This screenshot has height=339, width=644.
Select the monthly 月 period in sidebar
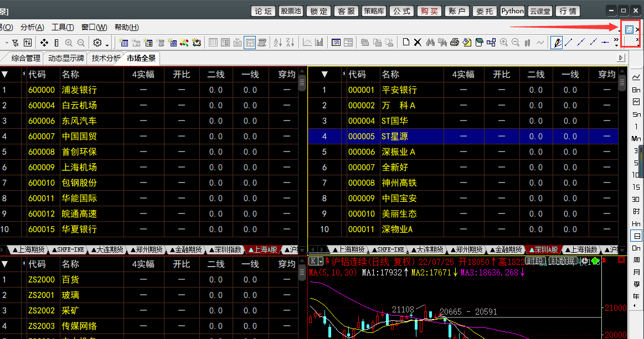click(636, 272)
